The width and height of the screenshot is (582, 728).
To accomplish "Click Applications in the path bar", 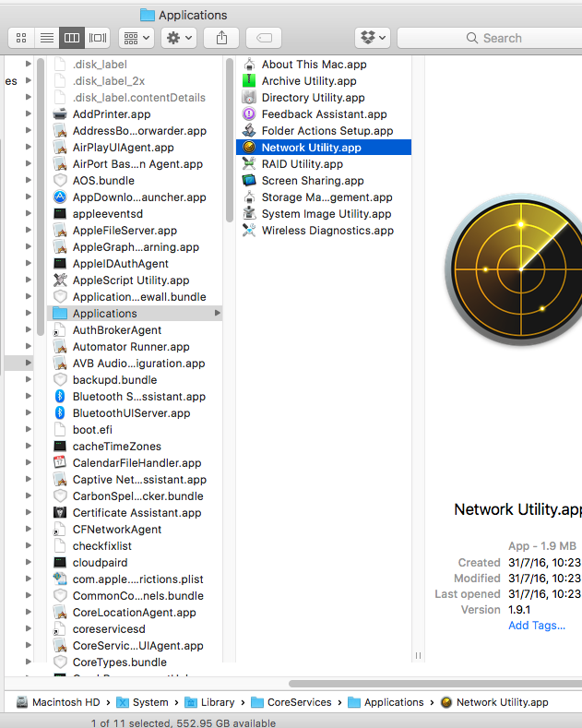I will [x=386, y=702].
